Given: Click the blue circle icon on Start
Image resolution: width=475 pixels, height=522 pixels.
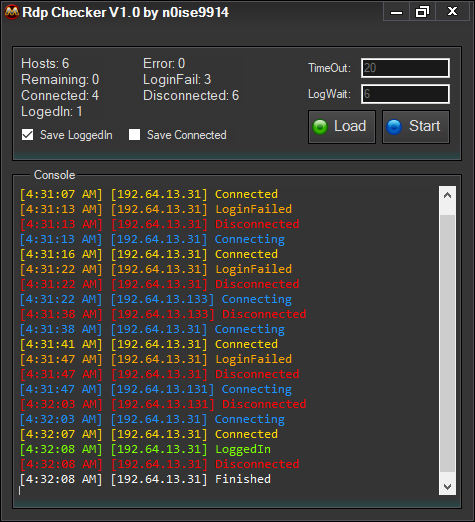Looking at the screenshot, I should 394,127.
